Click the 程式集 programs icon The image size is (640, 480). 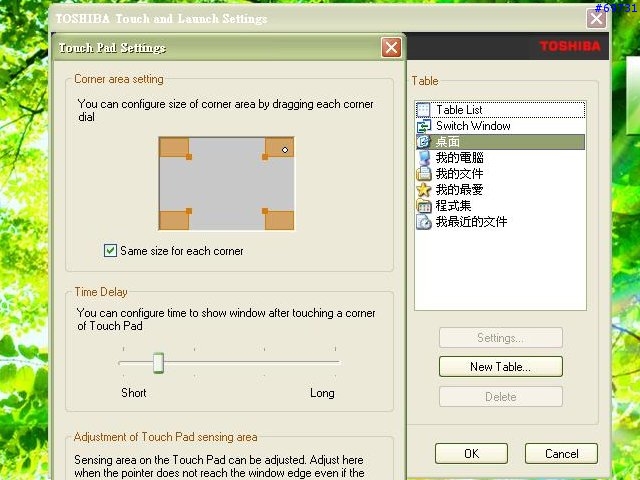pyautogui.click(x=423, y=206)
